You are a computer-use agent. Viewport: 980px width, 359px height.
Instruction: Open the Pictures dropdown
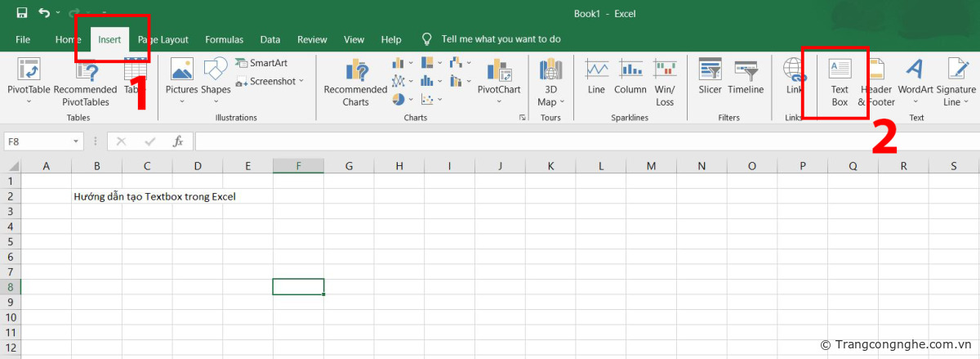[x=181, y=80]
